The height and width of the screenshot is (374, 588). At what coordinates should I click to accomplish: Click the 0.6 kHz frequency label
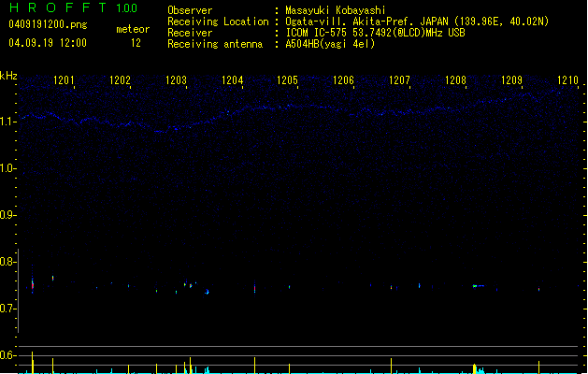7,355
